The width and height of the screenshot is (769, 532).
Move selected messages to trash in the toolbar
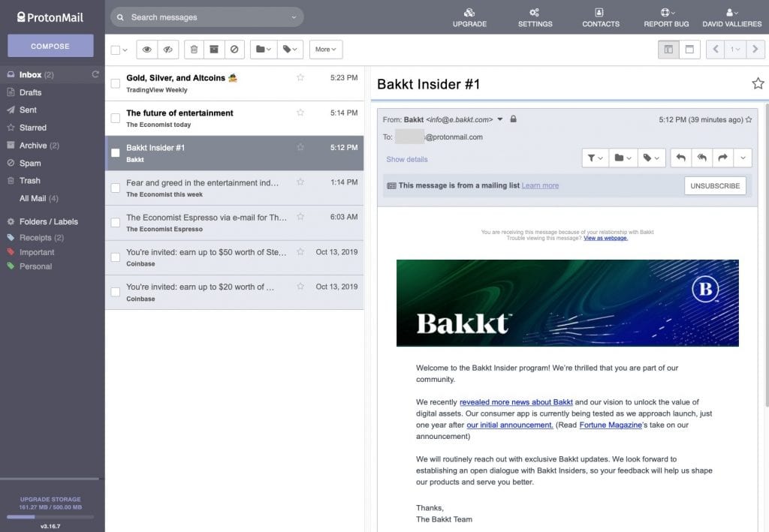coord(195,50)
